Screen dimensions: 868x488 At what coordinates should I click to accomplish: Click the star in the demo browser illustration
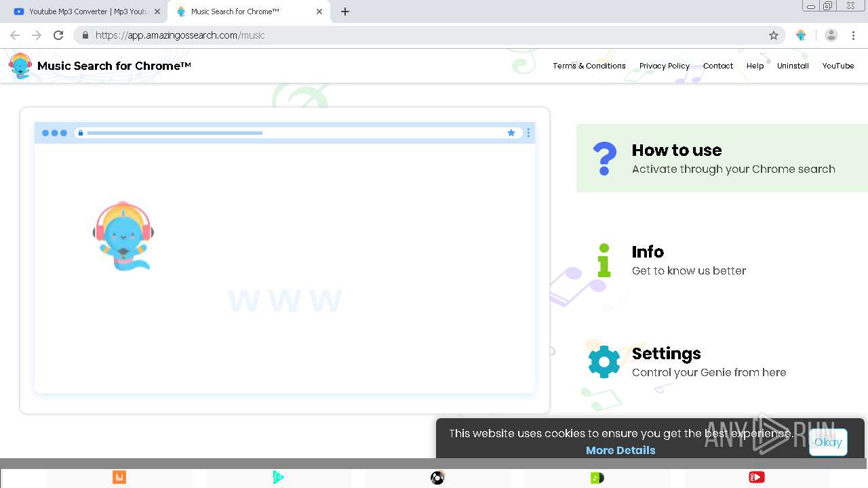click(x=511, y=133)
